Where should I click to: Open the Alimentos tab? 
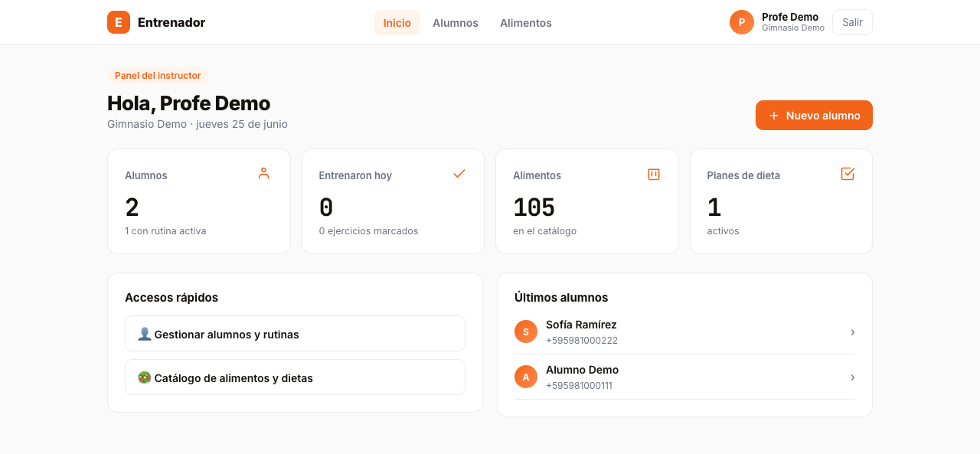[x=526, y=23]
